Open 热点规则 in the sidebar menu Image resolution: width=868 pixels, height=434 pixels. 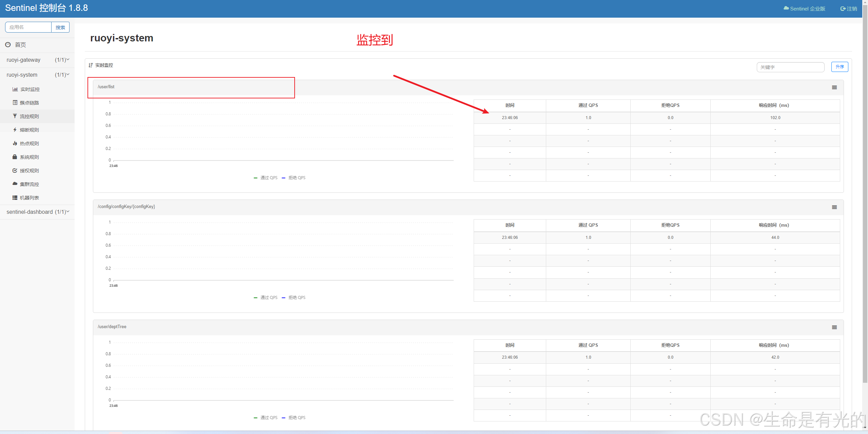click(29, 144)
